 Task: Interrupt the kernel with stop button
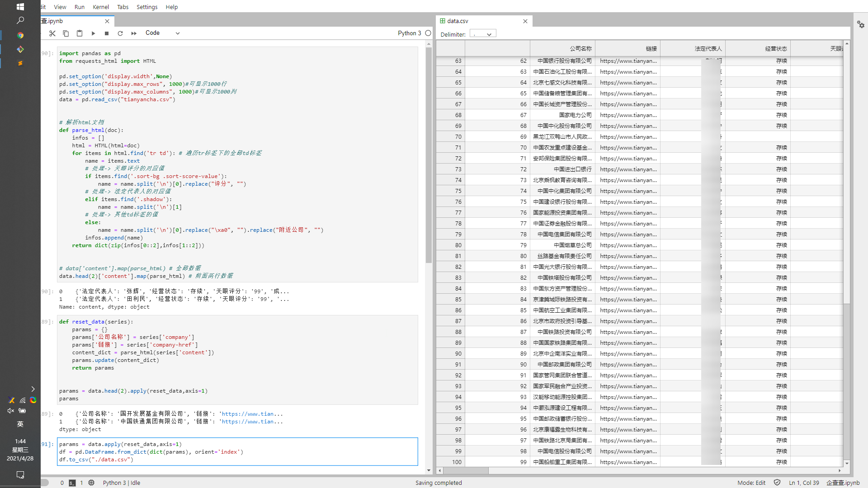[x=107, y=33]
